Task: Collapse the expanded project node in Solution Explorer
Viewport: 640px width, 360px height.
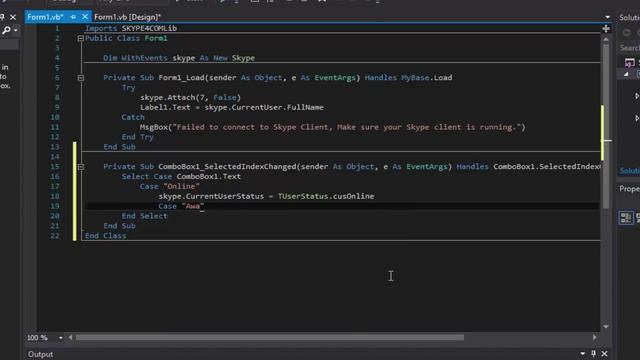Action: 627,74
